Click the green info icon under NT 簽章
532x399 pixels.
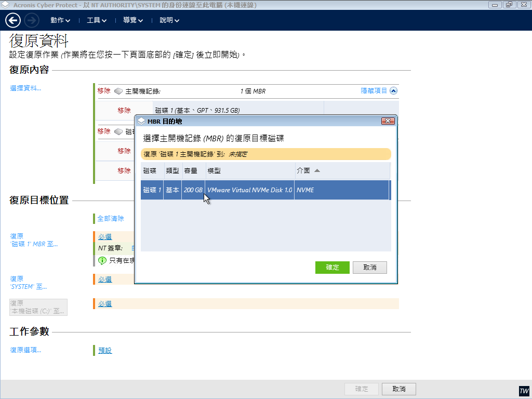[102, 260]
